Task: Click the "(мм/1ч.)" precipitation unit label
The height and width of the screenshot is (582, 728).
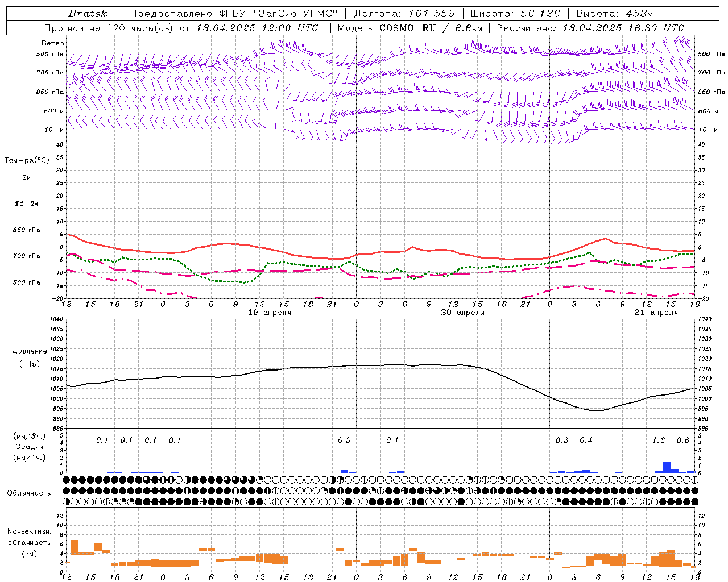Action: click(30, 458)
